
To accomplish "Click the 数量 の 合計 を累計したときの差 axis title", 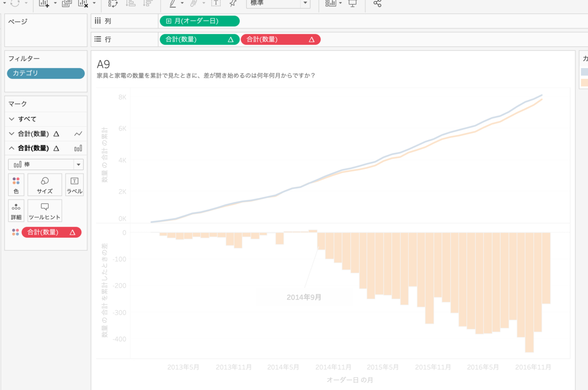I will coord(105,290).
